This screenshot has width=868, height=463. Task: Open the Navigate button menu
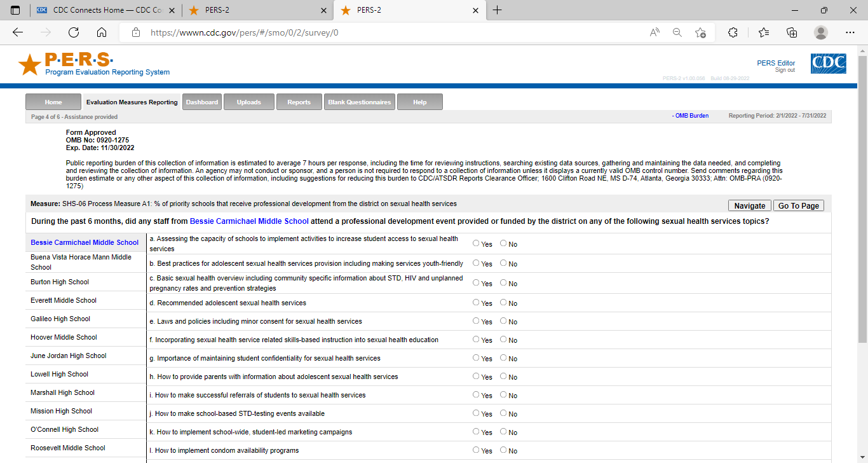pos(750,205)
